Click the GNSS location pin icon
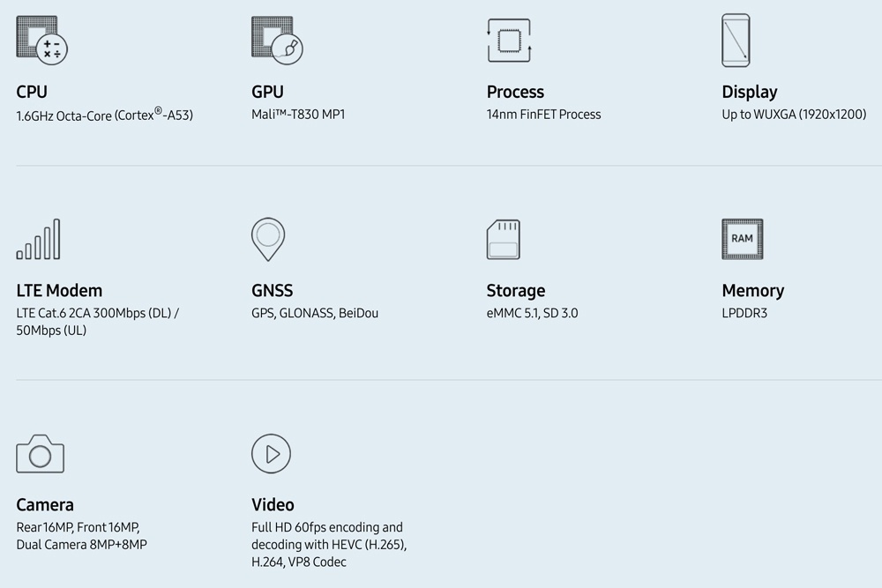882x588 pixels. click(268, 239)
